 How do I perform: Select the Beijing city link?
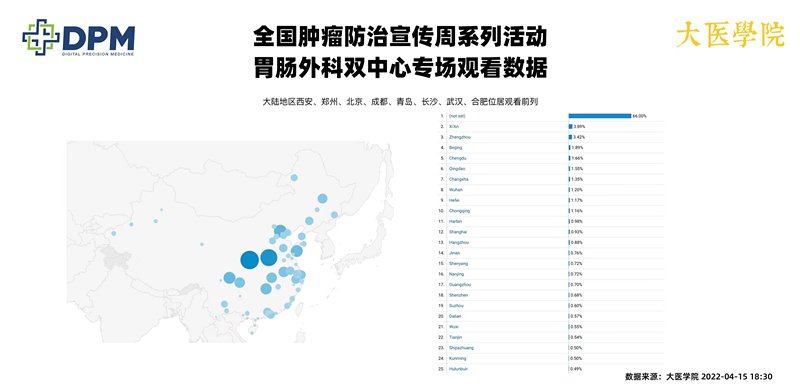455,148
